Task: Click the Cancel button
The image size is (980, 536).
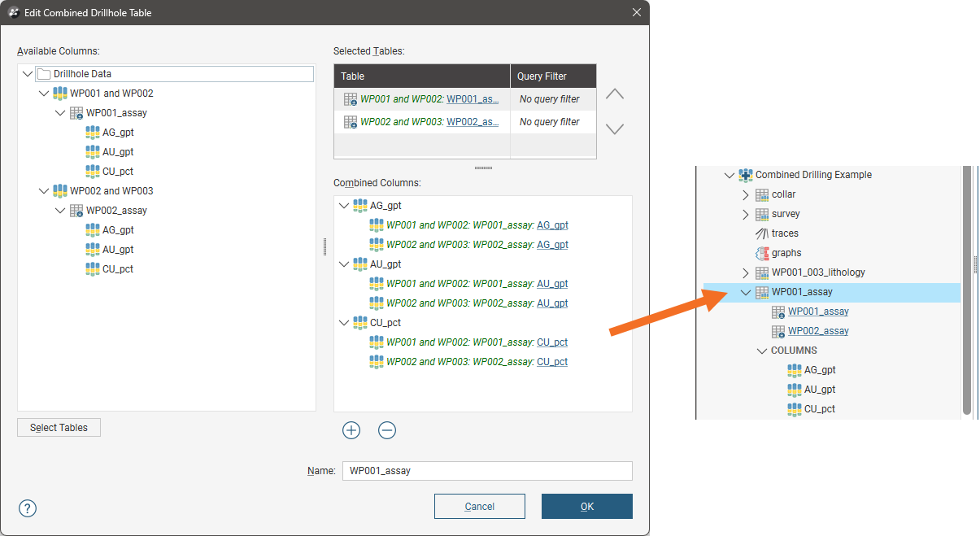Action: click(480, 507)
